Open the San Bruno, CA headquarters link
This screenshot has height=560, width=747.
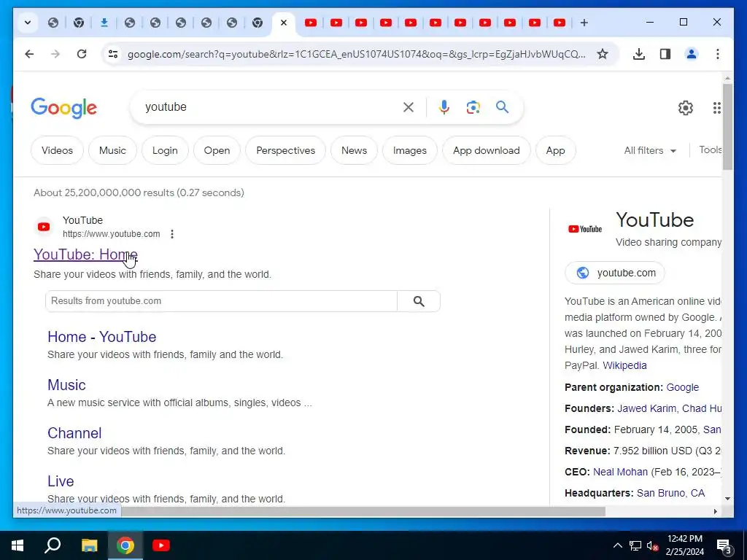(671, 493)
